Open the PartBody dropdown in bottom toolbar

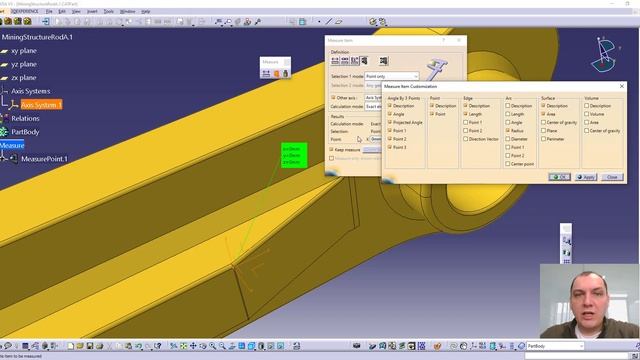click(x=555, y=346)
